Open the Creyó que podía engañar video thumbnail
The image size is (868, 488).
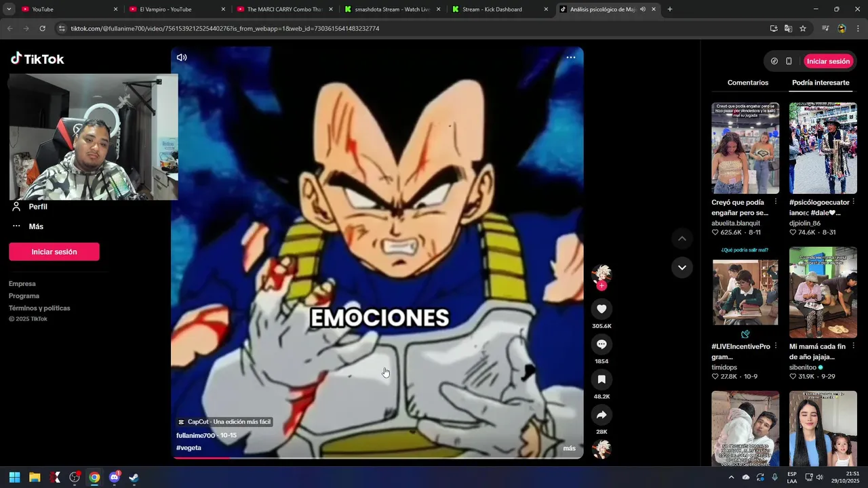[745, 148]
